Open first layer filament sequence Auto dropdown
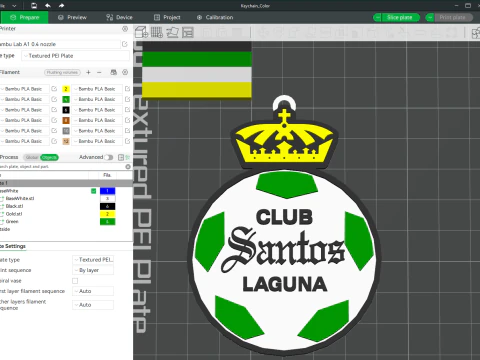The width and height of the screenshot is (480, 360). click(x=93, y=291)
